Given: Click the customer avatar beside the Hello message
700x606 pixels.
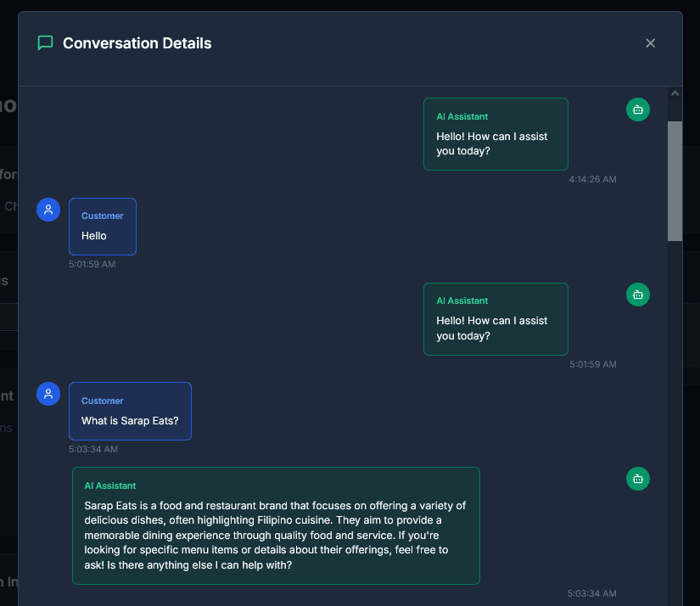Looking at the screenshot, I should 48,210.
